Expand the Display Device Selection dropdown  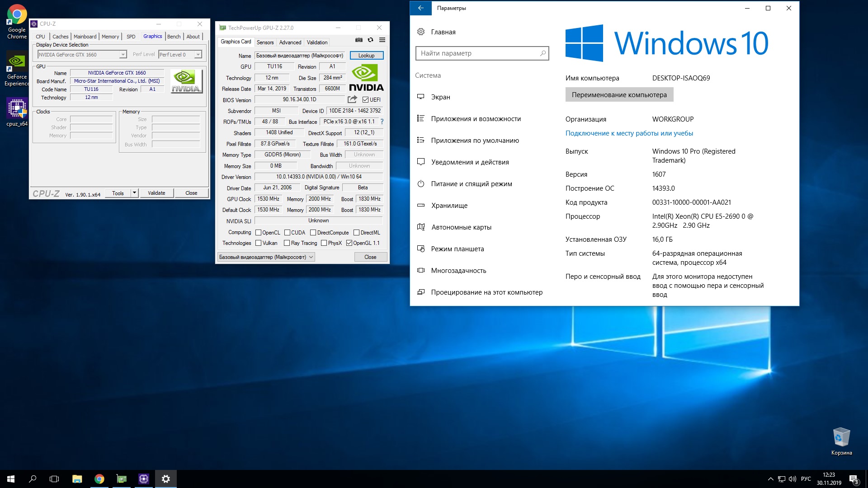(123, 55)
